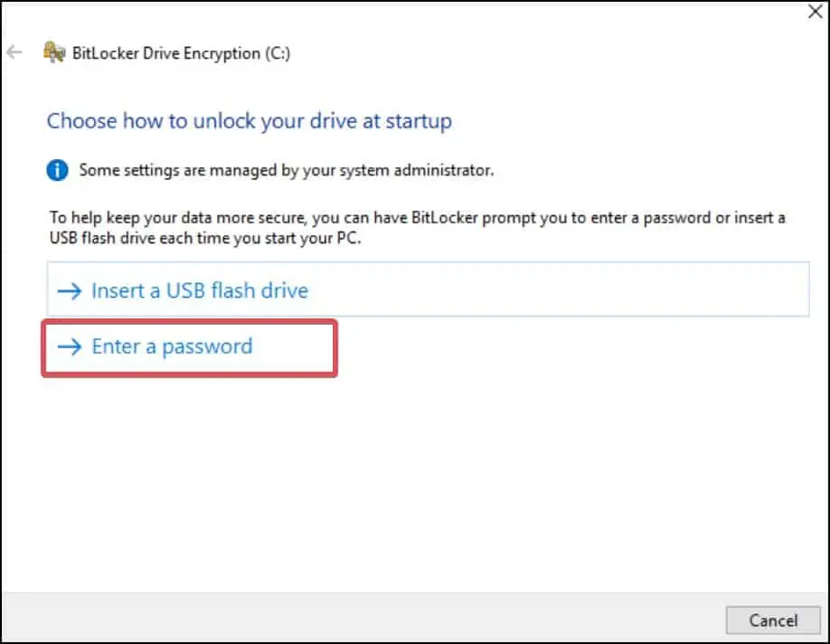Click the arrow icon beside Insert a USB flash drive
Viewport: 830px width, 644px height.
click(70, 290)
